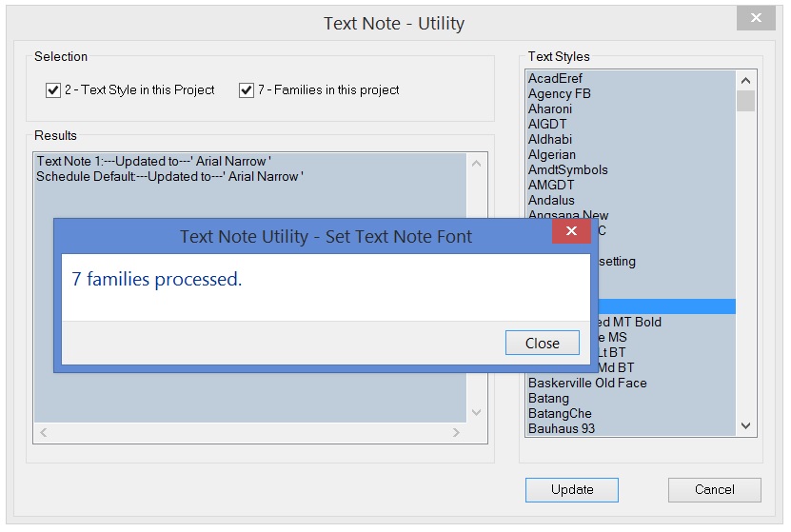791x532 pixels.
Task: Pick Baskerville Old Face font
Action: (587, 384)
